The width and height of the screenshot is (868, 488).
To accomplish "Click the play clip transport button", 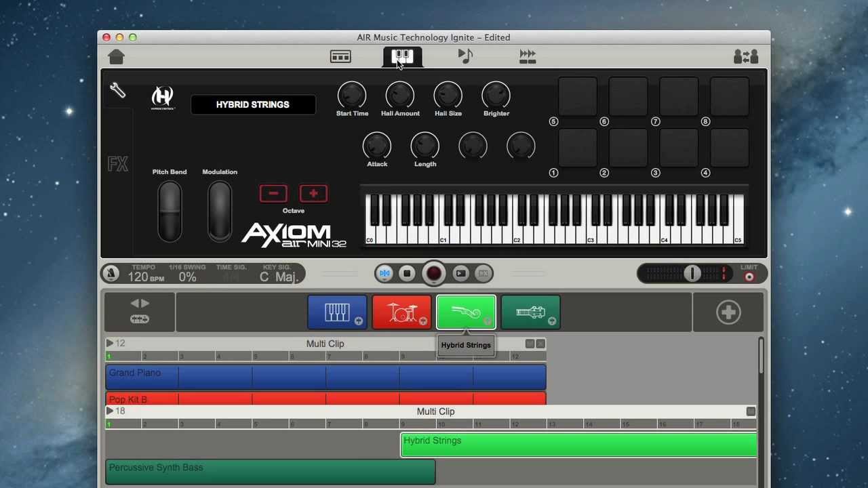I will coord(461,273).
